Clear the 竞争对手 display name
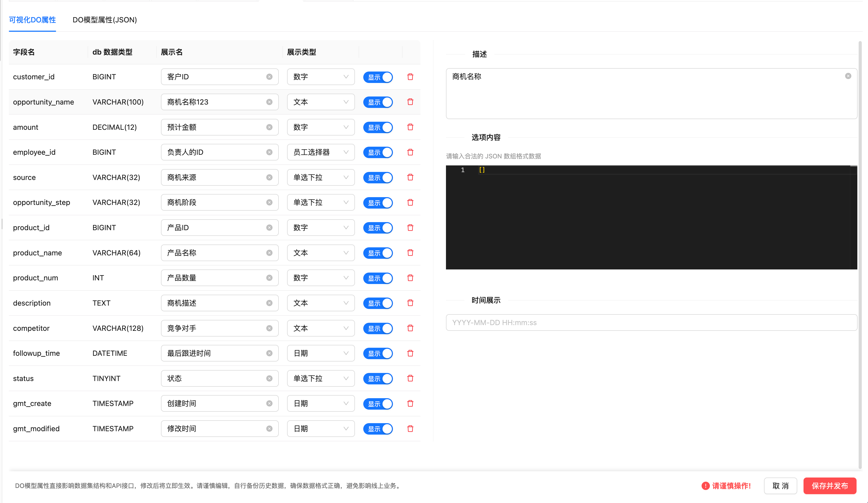This screenshot has height=503, width=868. tap(269, 328)
